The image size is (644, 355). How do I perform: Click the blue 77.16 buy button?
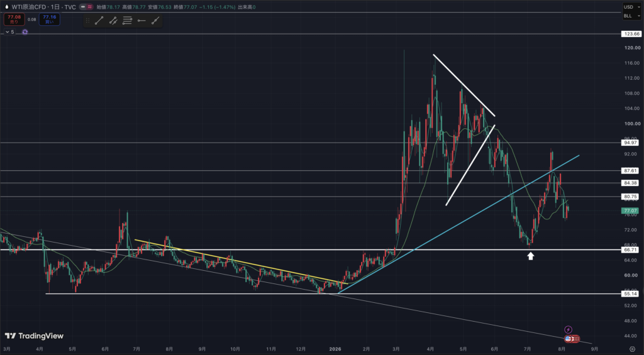coord(49,19)
